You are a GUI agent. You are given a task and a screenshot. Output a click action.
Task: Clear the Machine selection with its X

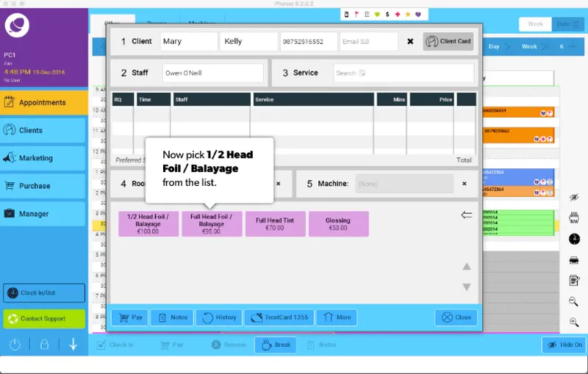(x=465, y=184)
